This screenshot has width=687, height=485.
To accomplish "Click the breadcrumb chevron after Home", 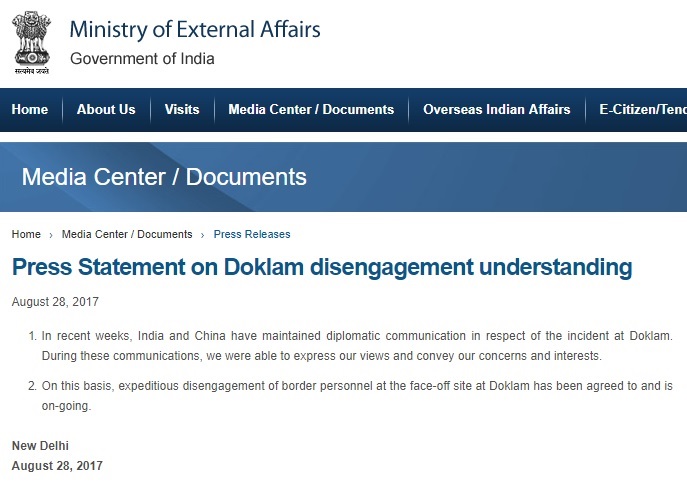I will (x=51, y=235).
